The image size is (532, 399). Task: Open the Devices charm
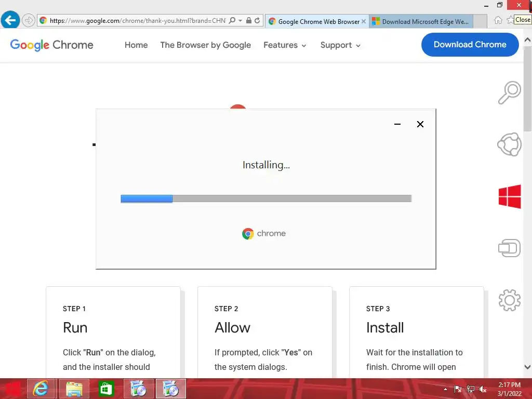pyautogui.click(x=509, y=248)
